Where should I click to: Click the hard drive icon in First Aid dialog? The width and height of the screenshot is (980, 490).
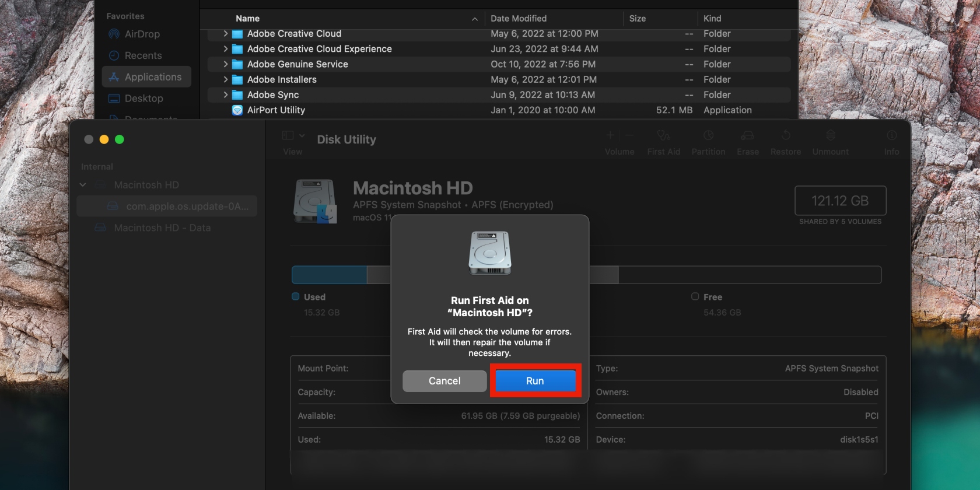490,253
